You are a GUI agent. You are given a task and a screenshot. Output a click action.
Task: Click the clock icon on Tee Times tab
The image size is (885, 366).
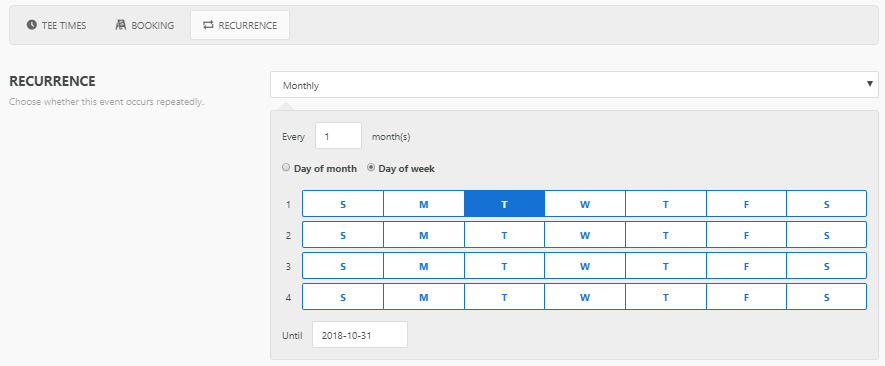tap(32, 25)
